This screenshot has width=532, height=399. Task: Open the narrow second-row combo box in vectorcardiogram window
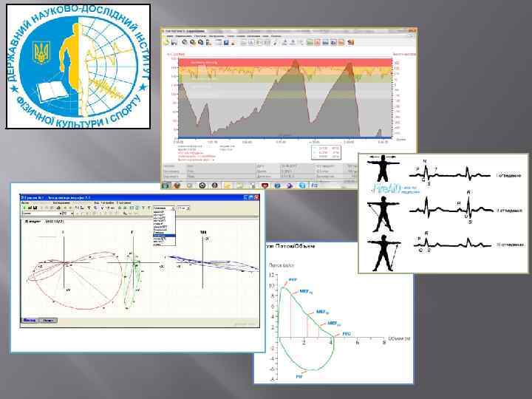pyautogui.click(x=68, y=214)
